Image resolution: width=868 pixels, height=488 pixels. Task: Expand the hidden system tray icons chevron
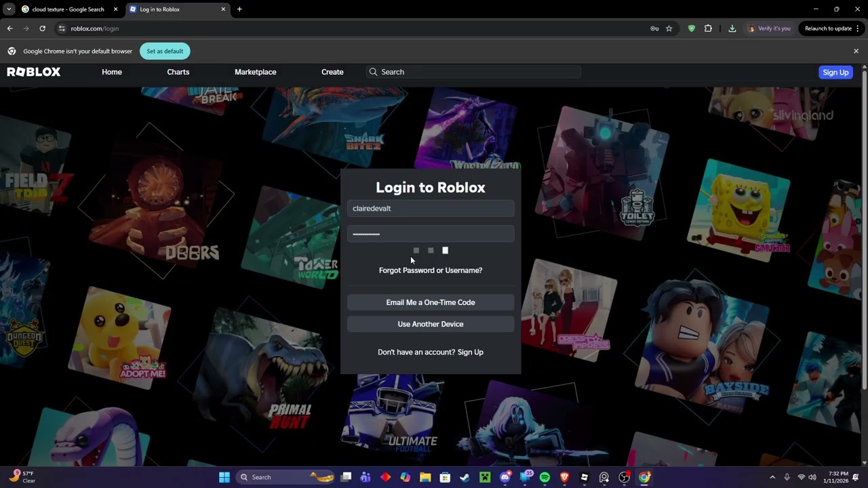[x=772, y=477]
